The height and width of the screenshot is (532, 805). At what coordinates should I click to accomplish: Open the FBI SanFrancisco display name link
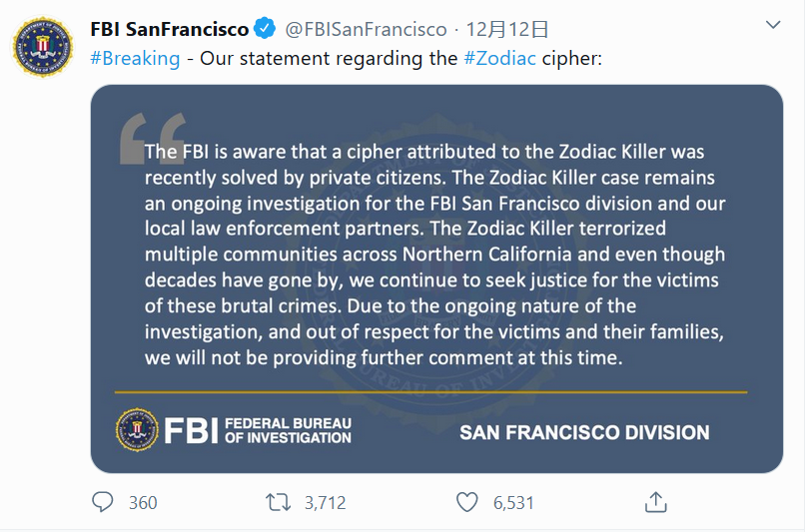169,28
